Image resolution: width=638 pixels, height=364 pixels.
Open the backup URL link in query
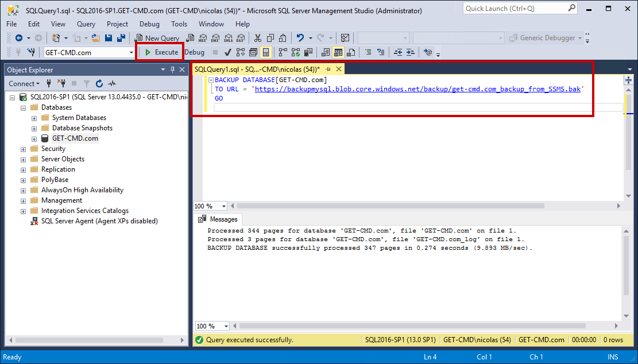pos(417,88)
